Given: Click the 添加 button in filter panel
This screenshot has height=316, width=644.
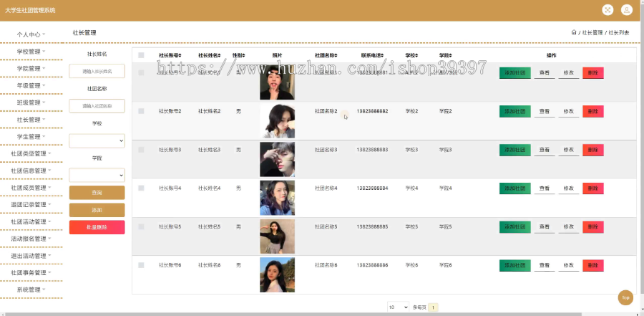Looking at the screenshot, I should (x=97, y=210).
